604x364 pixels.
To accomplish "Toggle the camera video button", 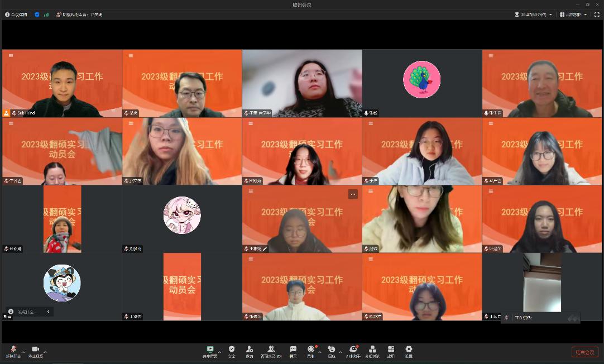I will point(35,350).
